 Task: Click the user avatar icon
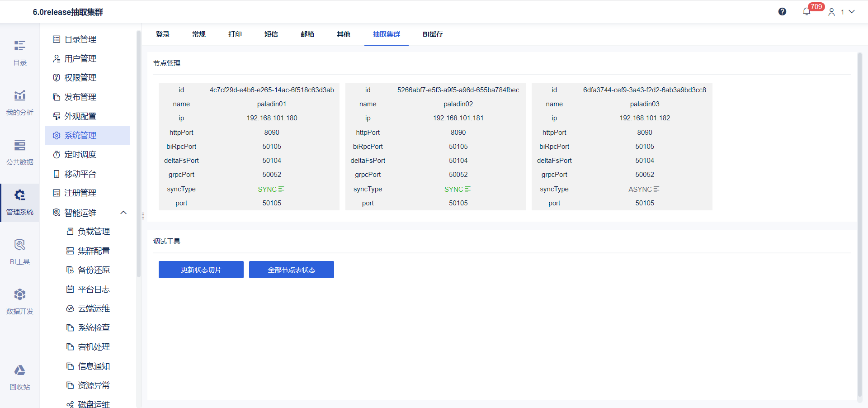click(x=831, y=12)
